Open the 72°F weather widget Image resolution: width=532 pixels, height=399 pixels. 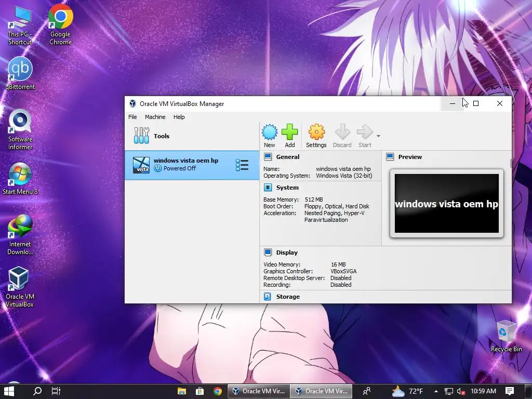(x=407, y=391)
